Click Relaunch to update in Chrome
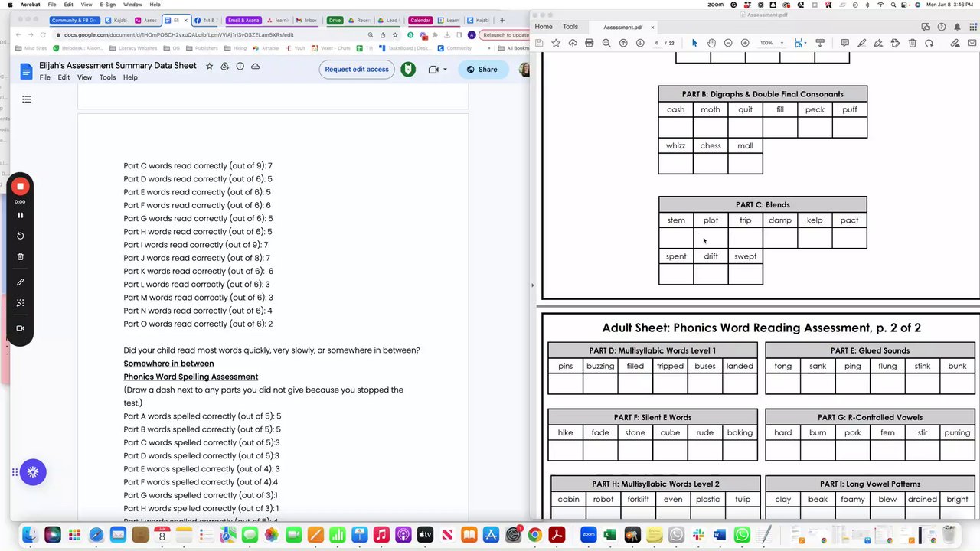This screenshot has width=980, height=551. coord(505,35)
